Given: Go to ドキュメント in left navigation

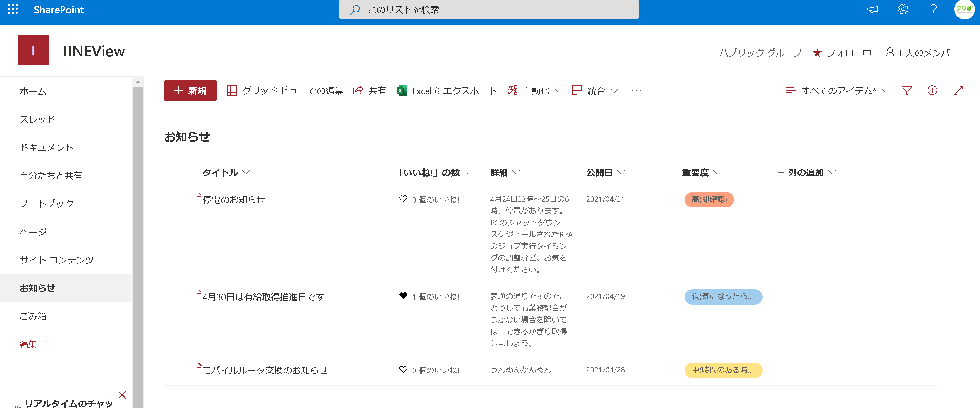Looking at the screenshot, I should [46, 147].
